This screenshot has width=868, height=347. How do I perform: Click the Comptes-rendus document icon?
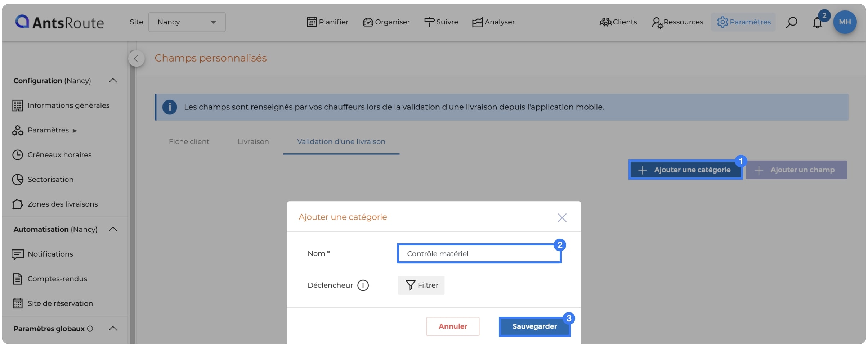pyautogui.click(x=17, y=279)
